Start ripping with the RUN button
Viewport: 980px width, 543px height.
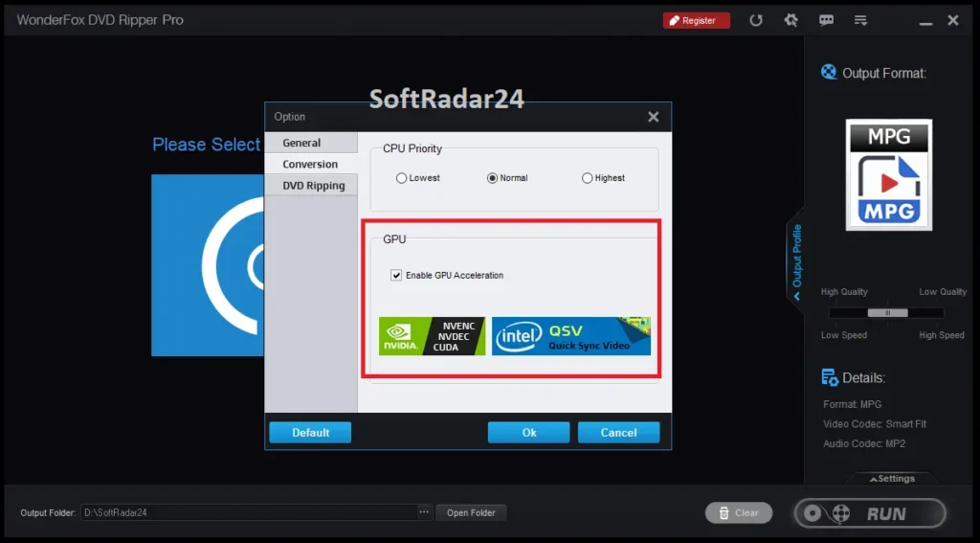coord(870,513)
